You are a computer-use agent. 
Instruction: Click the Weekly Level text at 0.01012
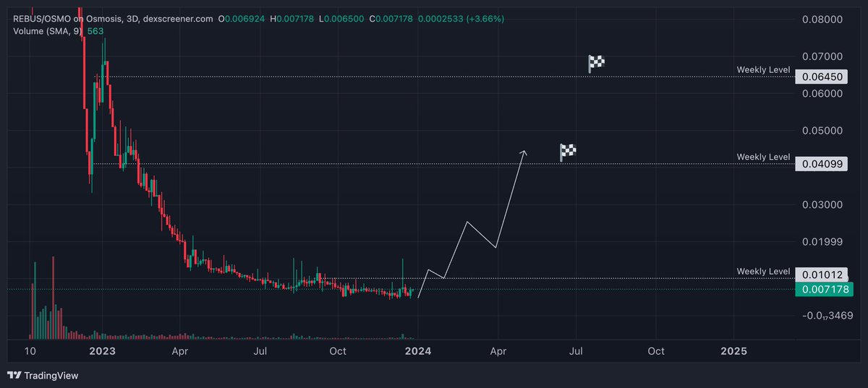click(x=763, y=271)
